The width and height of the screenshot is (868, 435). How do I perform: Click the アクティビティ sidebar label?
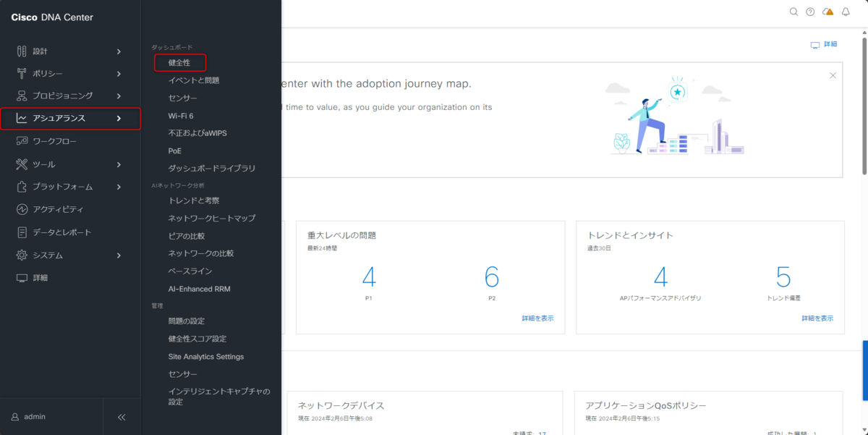tap(58, 209)
